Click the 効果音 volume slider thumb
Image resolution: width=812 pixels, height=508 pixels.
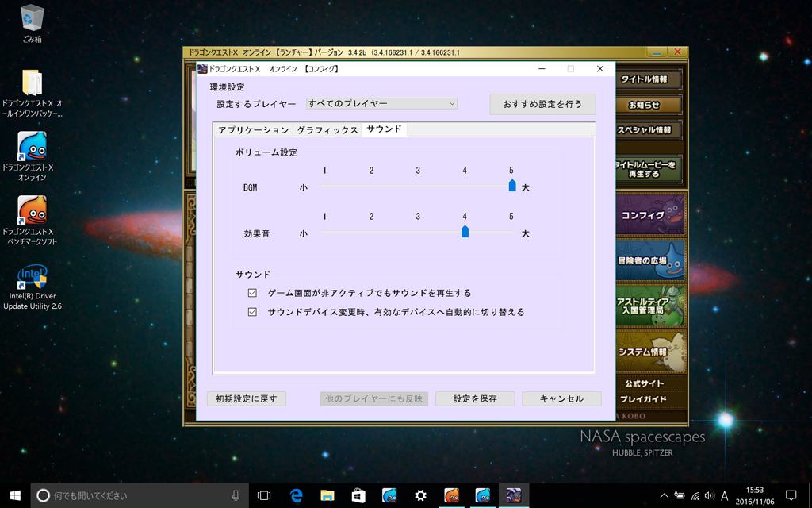click(465, 232)
